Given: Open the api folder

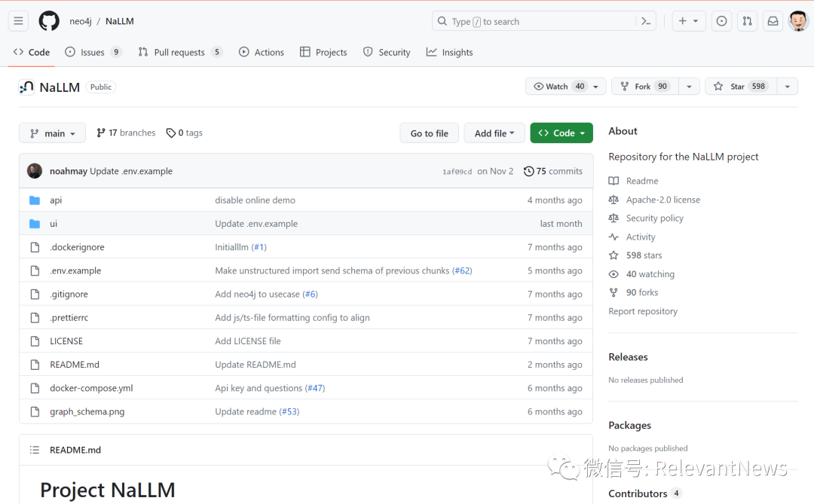Looking at the screenshot, I should (x=56, y=200).
